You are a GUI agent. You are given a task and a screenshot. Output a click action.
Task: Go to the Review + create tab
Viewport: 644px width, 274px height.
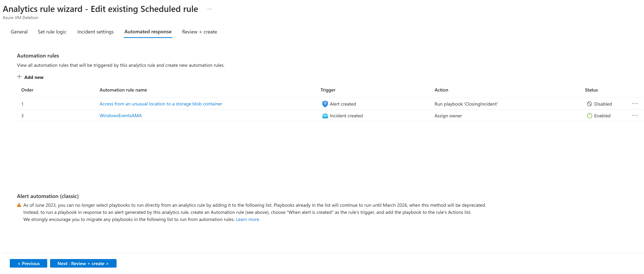click(x=199, y=32)
